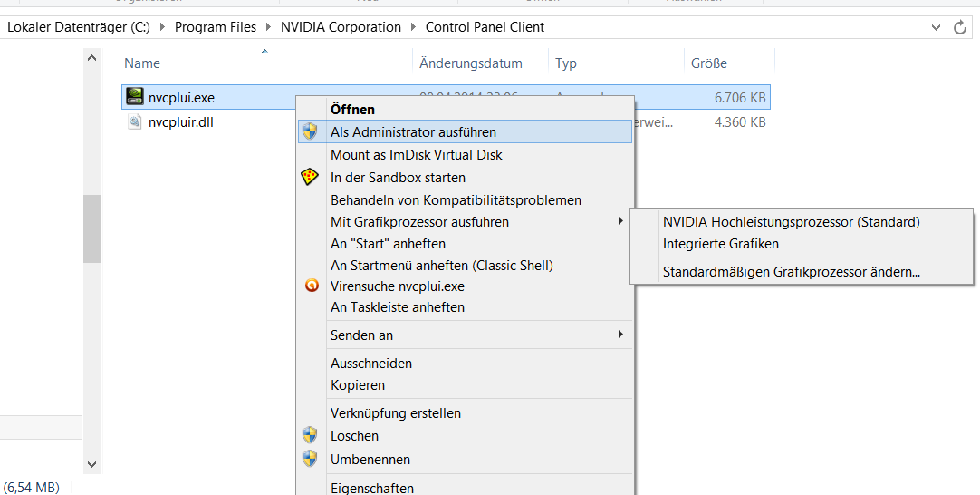
Task: Open Senden an submenu arrow
Action: pyautogui.click(x=620, y=335)
